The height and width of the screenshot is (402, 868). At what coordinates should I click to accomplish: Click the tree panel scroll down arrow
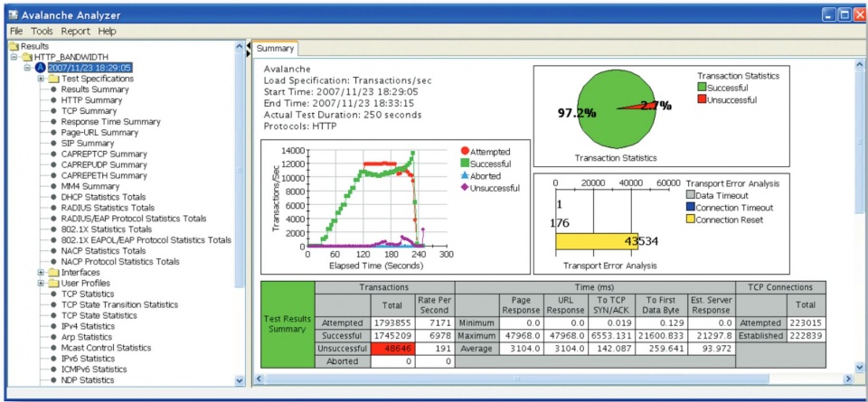(239, 381)
